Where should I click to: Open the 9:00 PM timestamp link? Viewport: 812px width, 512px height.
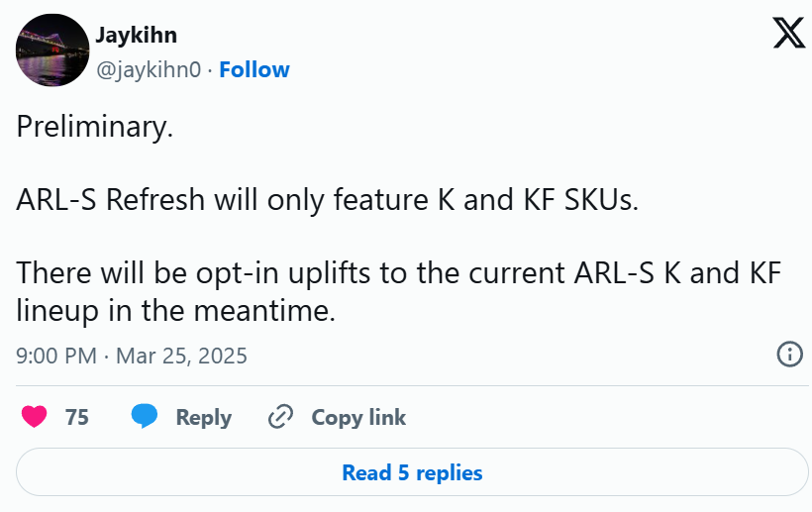(56, 356)
